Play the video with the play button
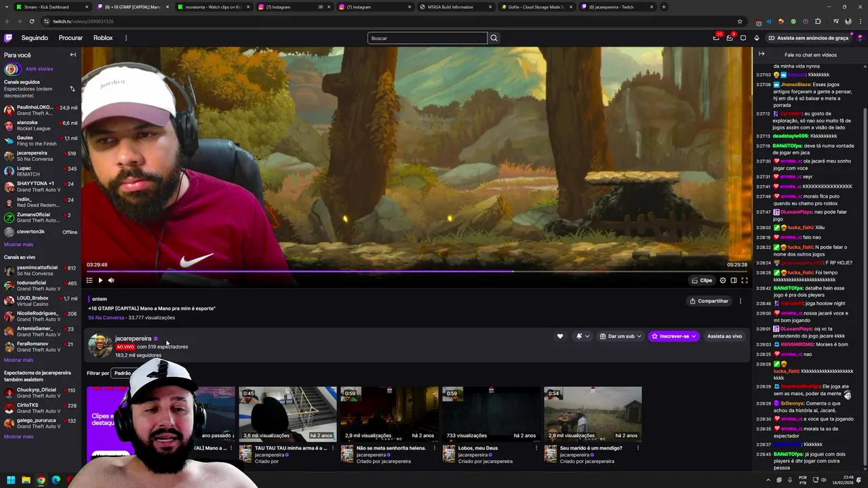Screen dimensions: 868x488 pos(100,280)
